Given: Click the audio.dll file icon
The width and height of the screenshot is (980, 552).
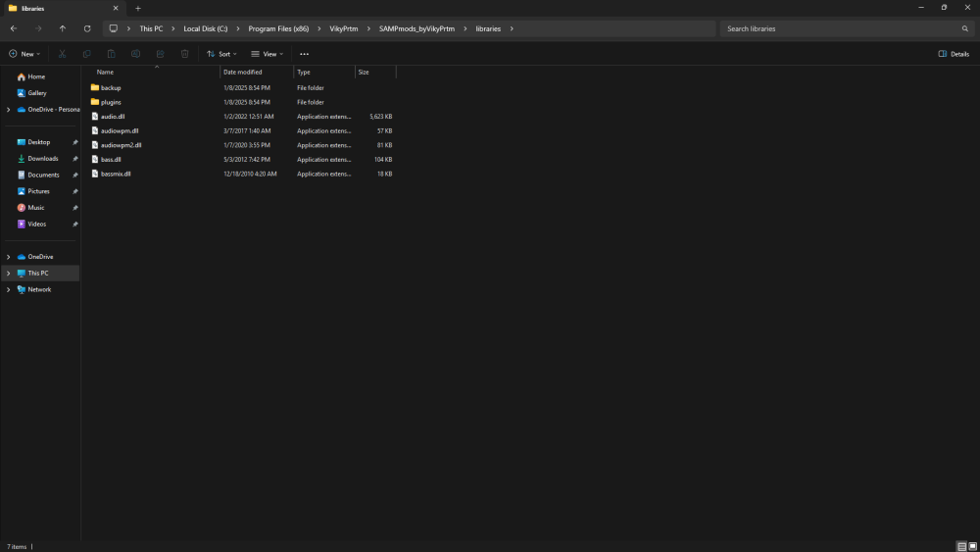Looking at the screenshot, I should click(95, 117).
